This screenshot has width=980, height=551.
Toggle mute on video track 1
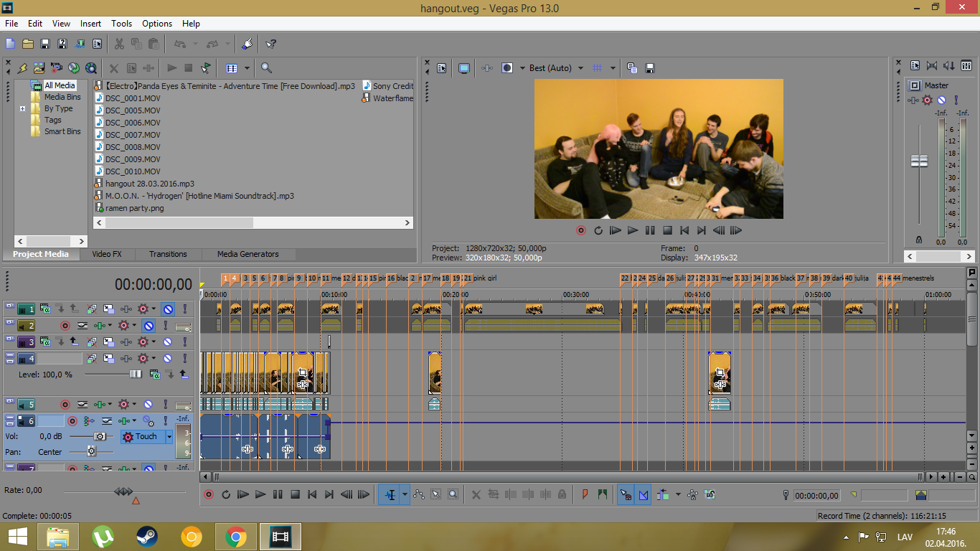[167, 309]
